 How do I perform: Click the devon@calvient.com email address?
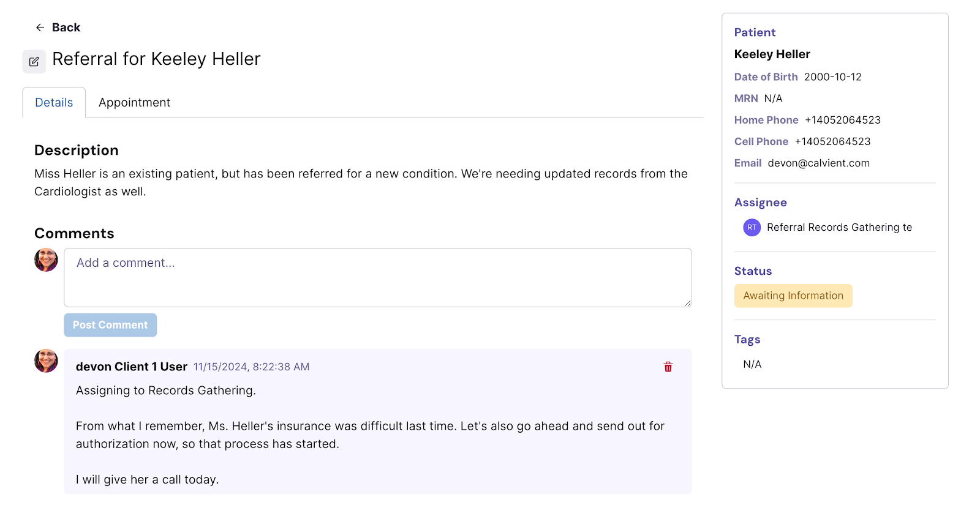click(x=818, y=163)
